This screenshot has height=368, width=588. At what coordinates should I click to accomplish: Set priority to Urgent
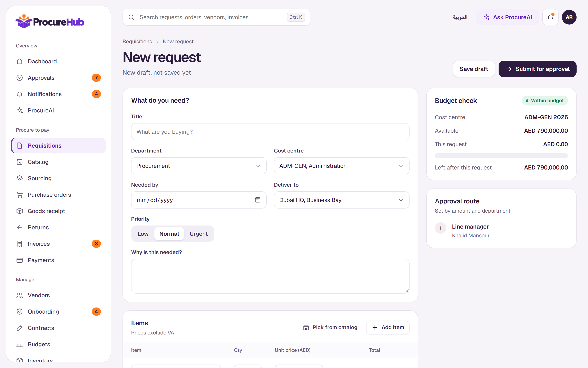tap(198, 234)
